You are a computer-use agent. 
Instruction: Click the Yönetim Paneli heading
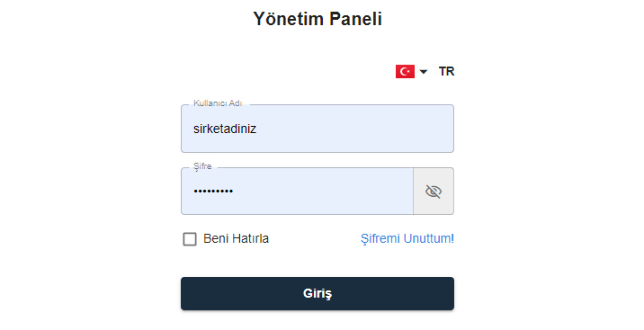(318, 19)
